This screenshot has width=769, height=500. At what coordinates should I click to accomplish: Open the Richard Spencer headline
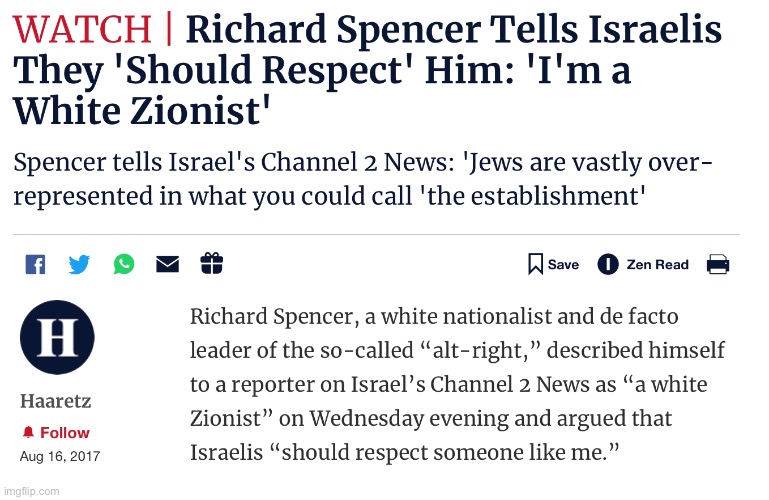coord(367,70)
